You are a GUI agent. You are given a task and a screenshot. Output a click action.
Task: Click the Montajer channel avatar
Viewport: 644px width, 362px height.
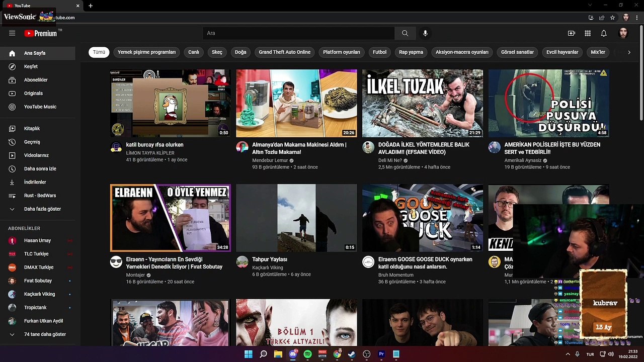coord(116,261)
